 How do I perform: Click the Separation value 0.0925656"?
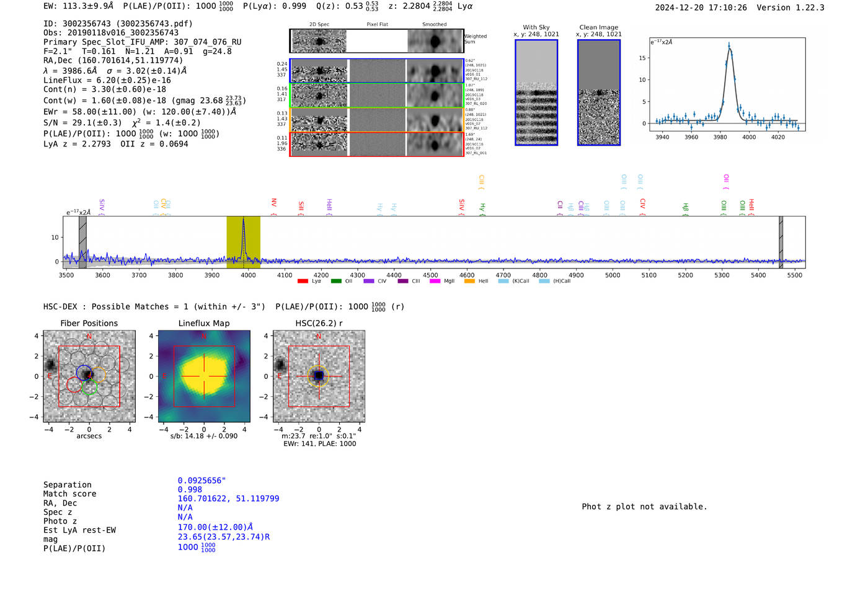[x=202, y=481]
